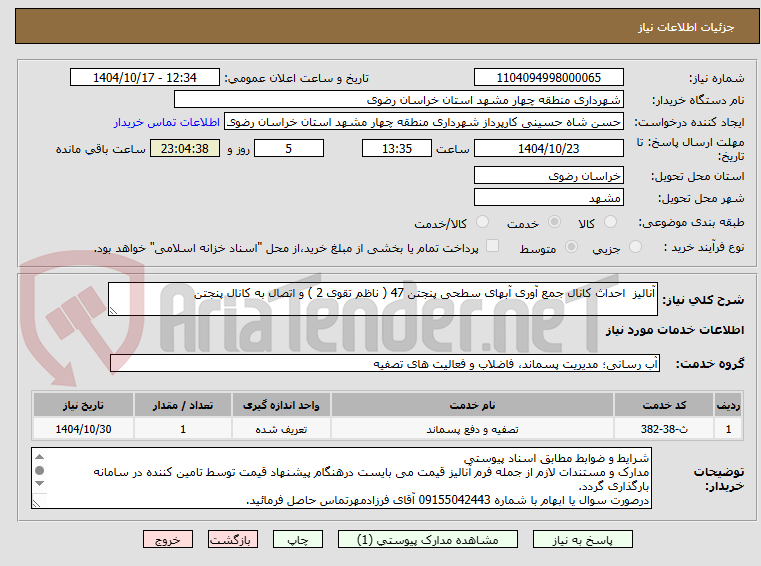Click need date cell 1404/10/30

coord(83,429)
